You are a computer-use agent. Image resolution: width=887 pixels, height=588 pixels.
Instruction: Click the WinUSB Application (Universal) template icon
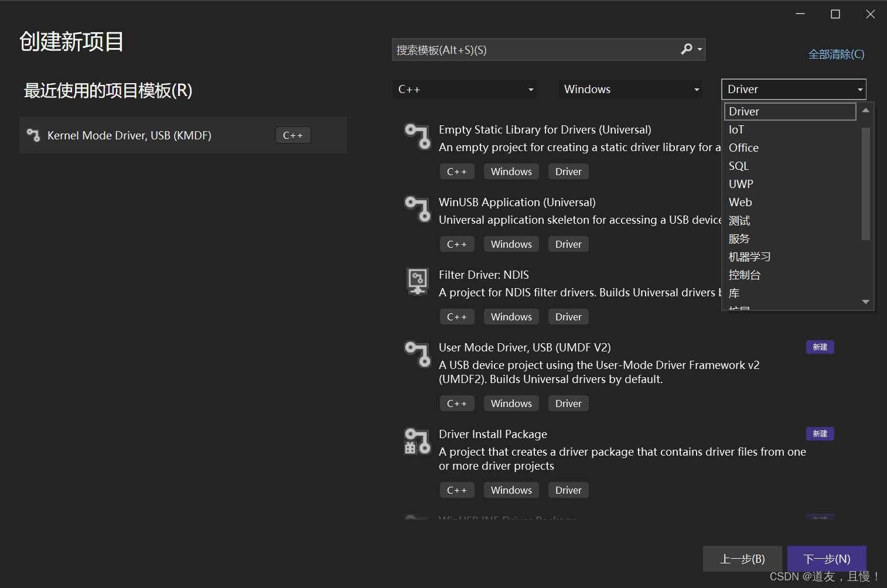pyautogui.click(x=417, y=209)
